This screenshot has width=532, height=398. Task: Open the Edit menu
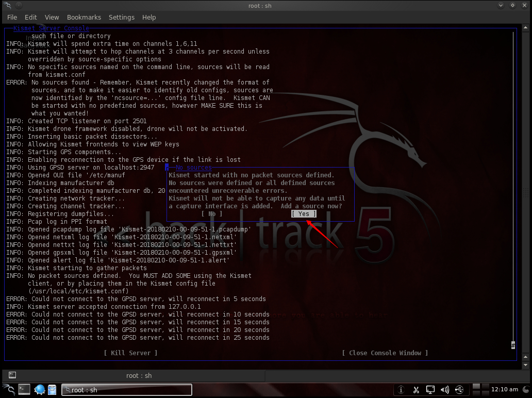coord(30,18)
